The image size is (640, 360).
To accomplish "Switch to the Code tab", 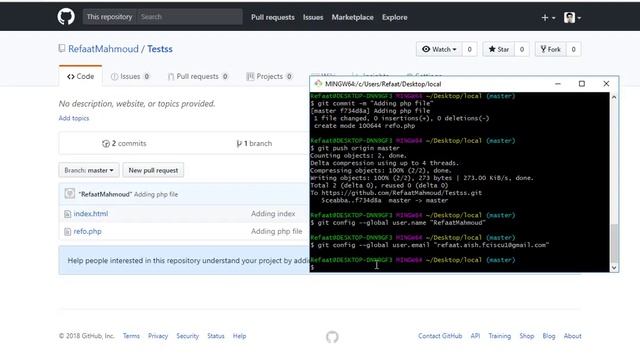I will pyautogui.click(x=80, y=76).
